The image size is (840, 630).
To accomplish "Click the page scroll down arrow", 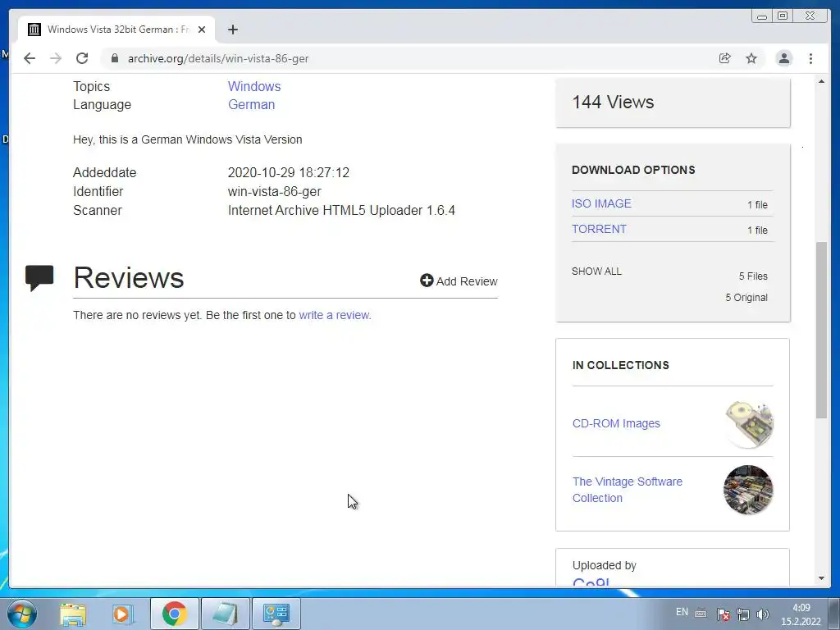I will click(821, 578).
